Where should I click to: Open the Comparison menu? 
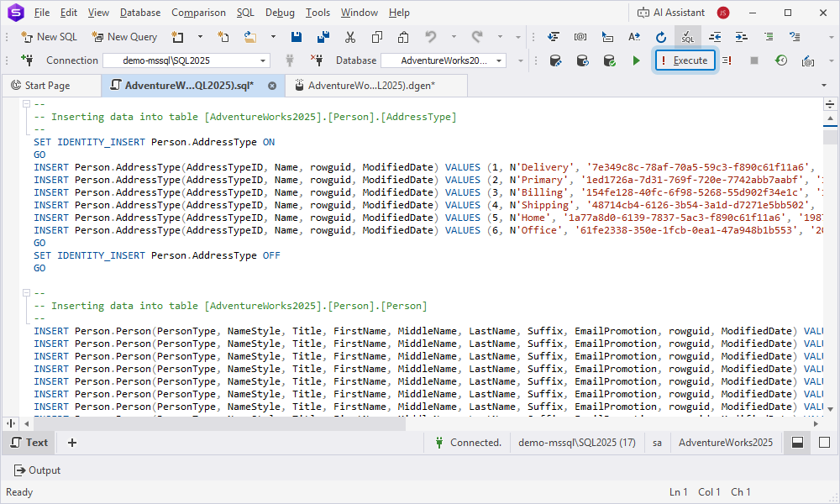[198, 13]
